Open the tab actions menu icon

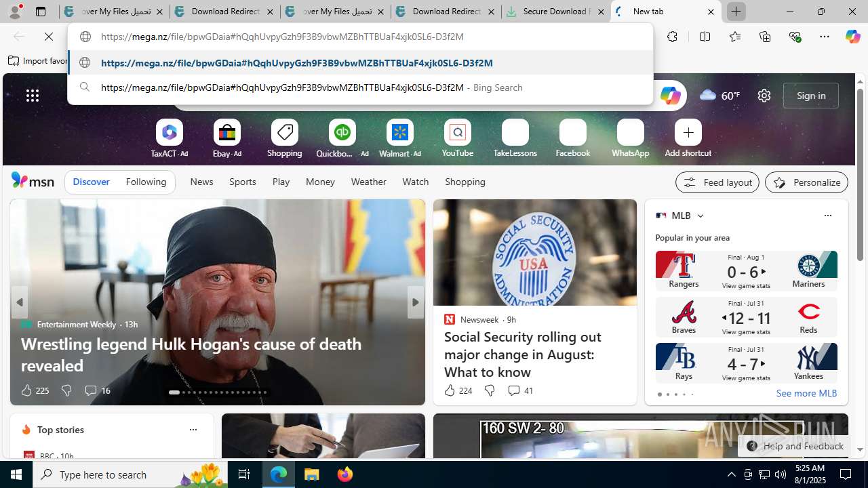(41, 12)
